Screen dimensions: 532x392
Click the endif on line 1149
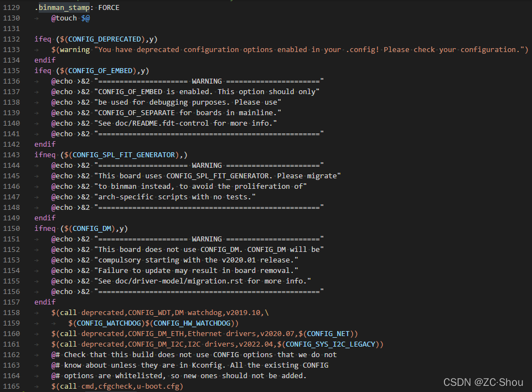click(x=45, y=218)
